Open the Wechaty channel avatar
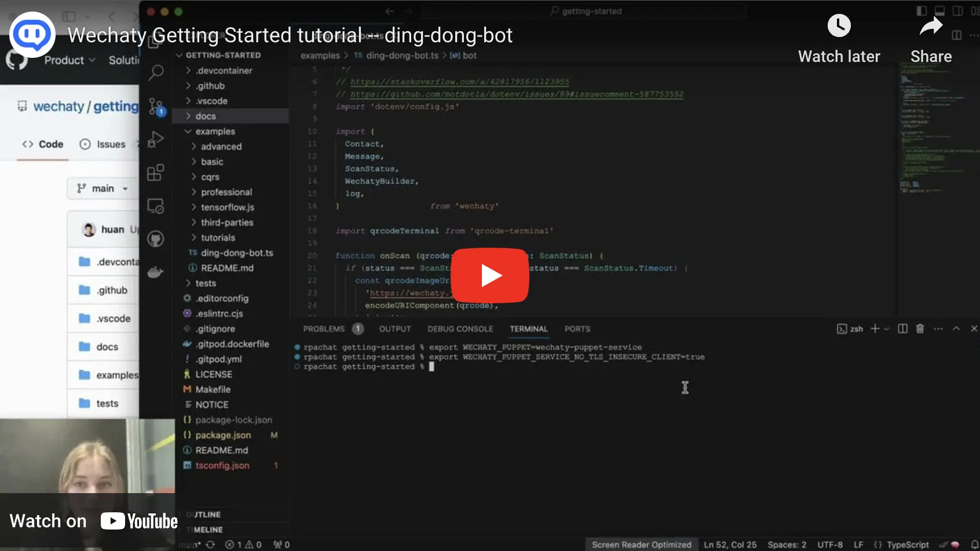980x551 pixels. (x=32, y=35)
